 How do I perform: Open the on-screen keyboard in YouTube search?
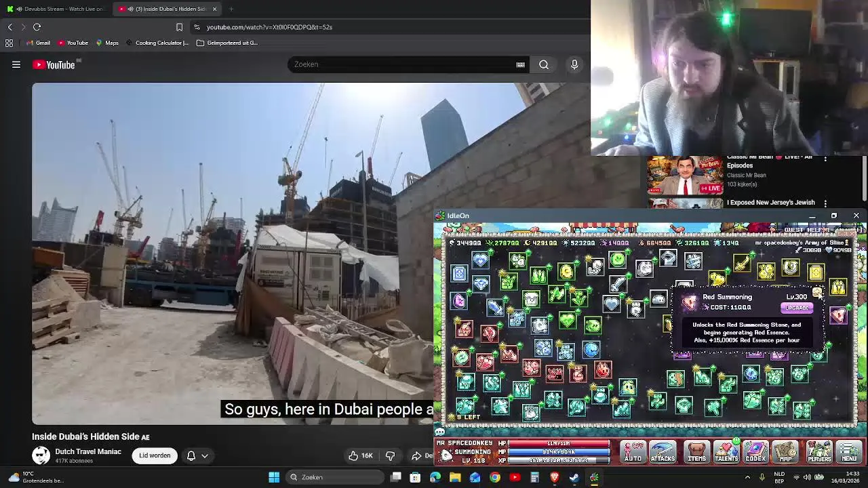[x=520, y=65]
